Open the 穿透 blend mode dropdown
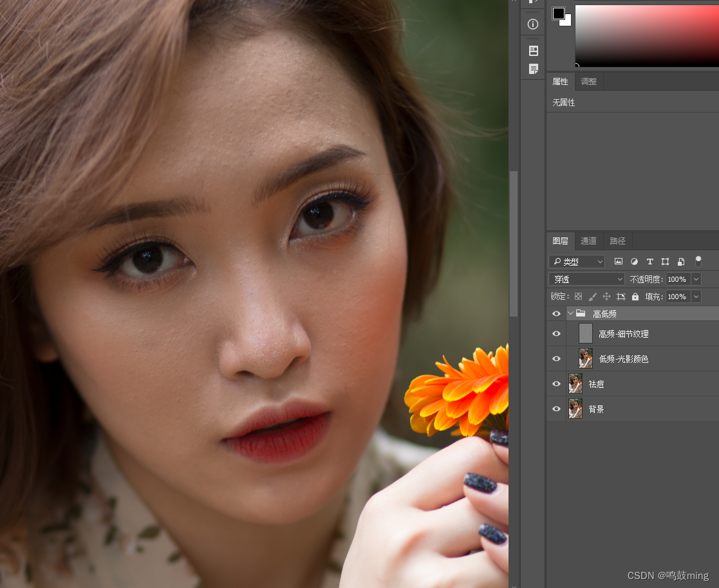This screenshot has width=719, height=588. coord(586,279)
